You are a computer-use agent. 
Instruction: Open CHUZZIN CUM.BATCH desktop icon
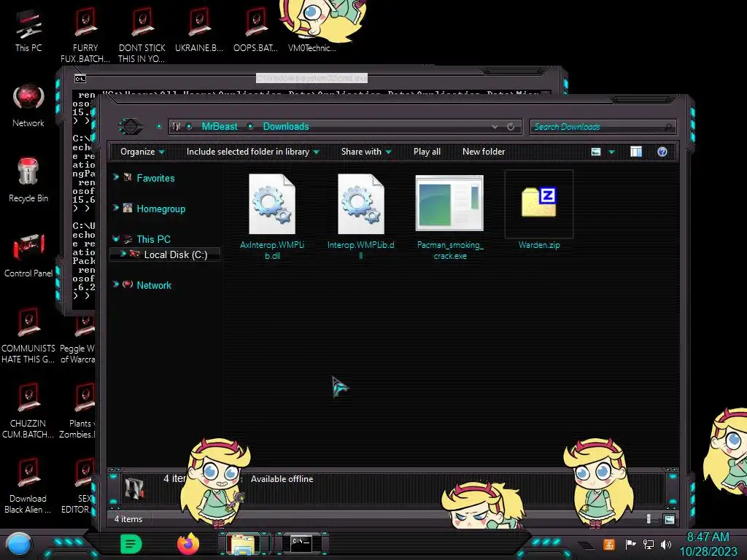[x=28, y=411]
